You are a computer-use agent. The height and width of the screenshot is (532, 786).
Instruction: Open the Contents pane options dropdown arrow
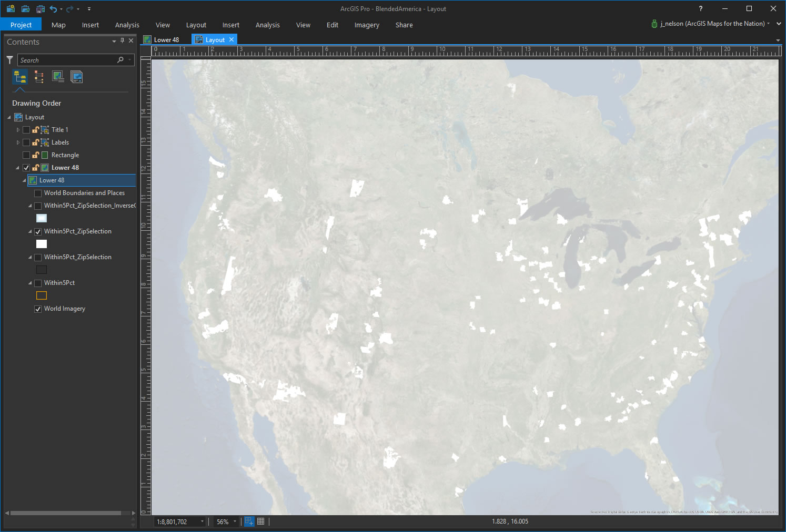pyautogui.click(x=114, y=41)
